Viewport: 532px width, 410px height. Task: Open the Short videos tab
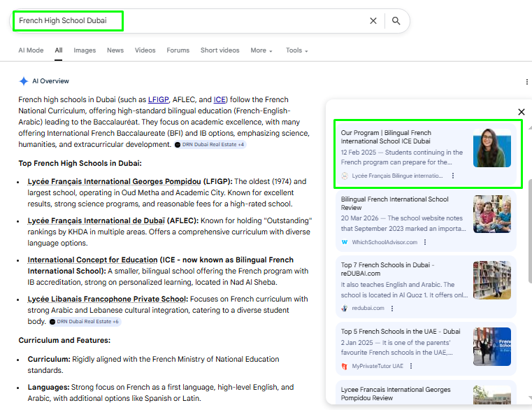220,50
